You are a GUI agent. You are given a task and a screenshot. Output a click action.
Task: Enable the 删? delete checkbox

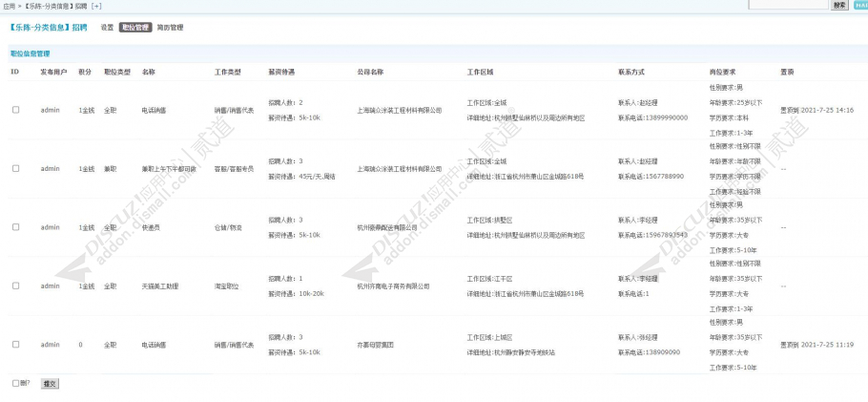(15, 383)
